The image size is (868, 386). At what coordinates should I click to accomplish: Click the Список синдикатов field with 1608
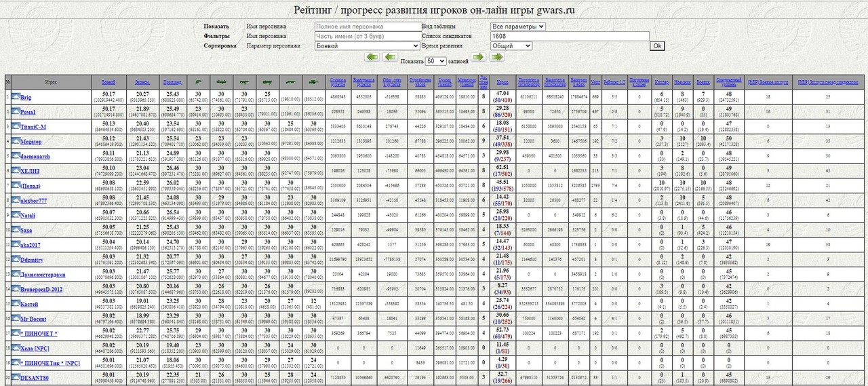(x=570, y=37)
